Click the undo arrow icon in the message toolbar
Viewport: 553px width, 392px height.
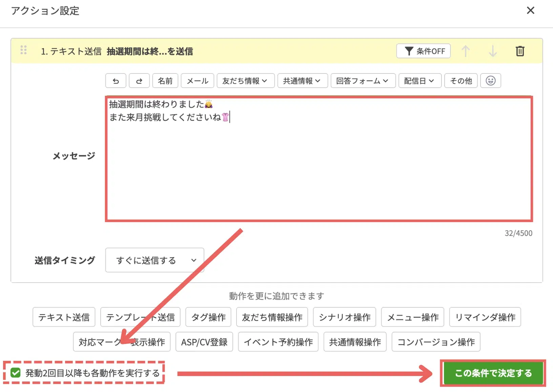[116, 81]
